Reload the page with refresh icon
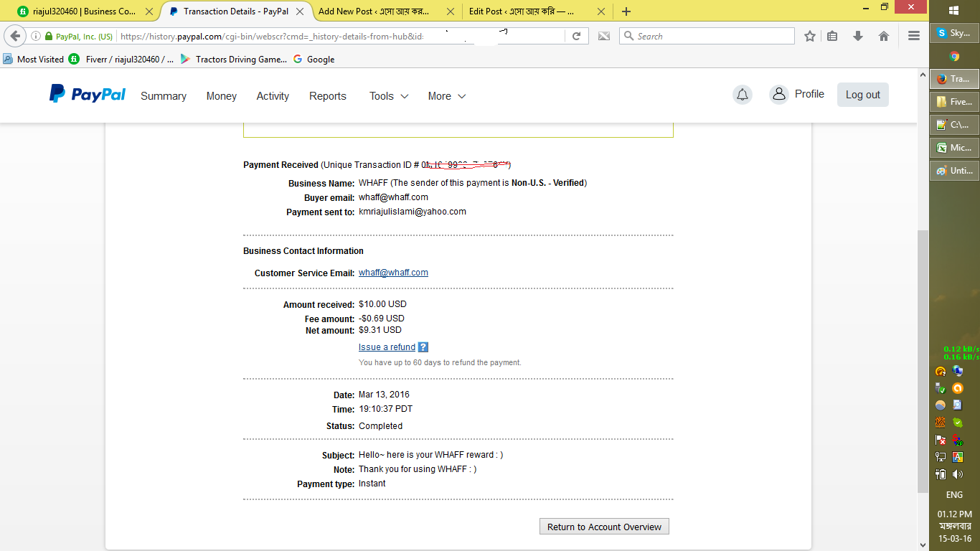This screenshot has width=980, height=551. [576, 36]
